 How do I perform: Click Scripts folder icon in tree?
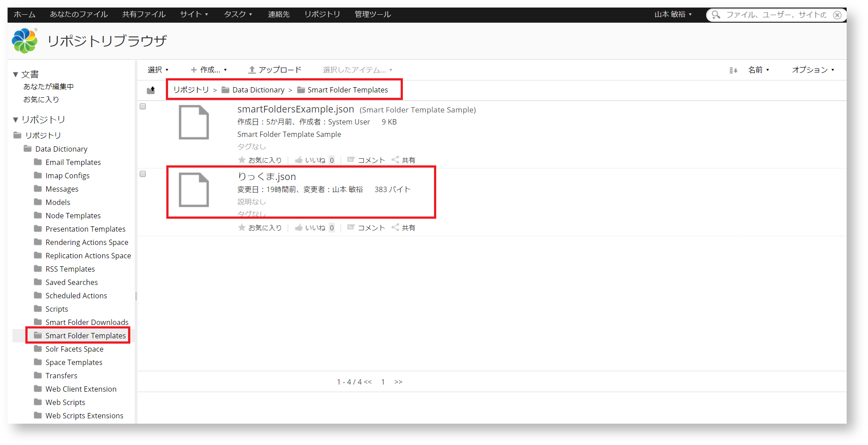pyautogui.click(x=38, y=309)
